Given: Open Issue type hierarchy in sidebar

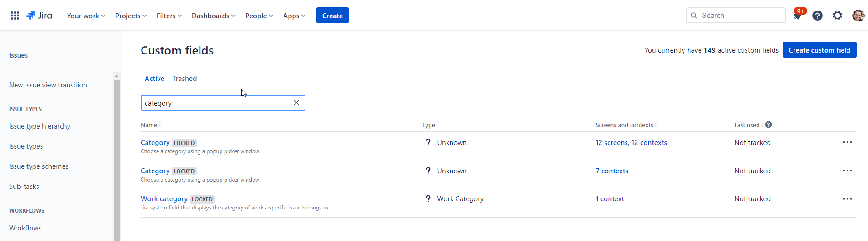Looking at the screenshot, I should (x=40, y=126).
